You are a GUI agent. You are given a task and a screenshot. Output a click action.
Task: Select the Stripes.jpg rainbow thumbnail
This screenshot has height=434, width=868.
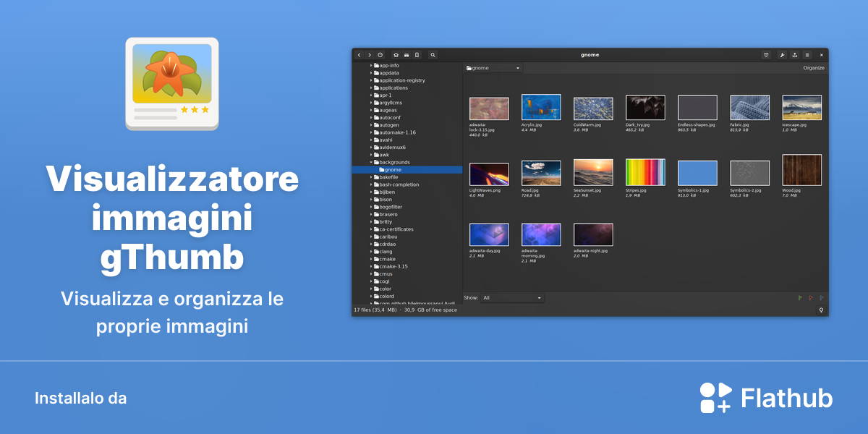tap(645, 172)
